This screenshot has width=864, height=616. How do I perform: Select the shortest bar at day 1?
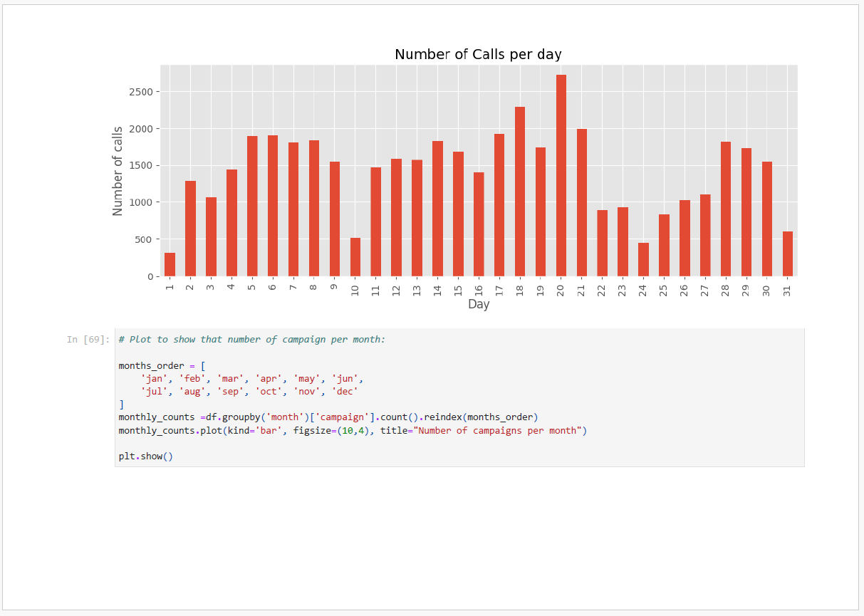(170, 264)
